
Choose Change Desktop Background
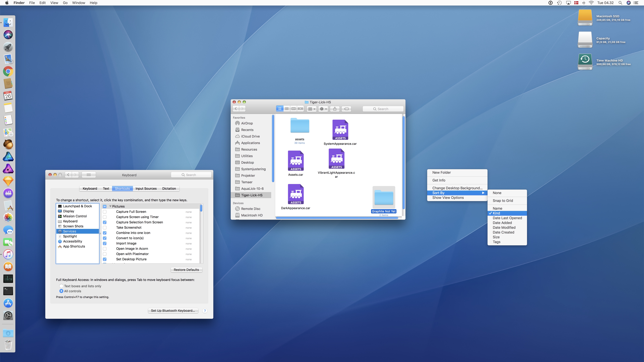(457, 188)
